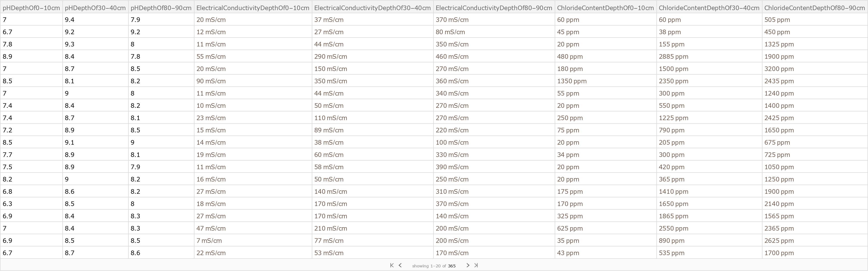
Task: Select the 7 mS/cm conductivity cell
Action: pos(209,241)
